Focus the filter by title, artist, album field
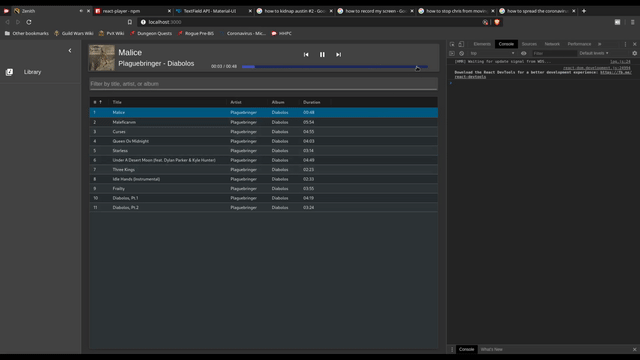640x360 pixels. click(264, 84)
